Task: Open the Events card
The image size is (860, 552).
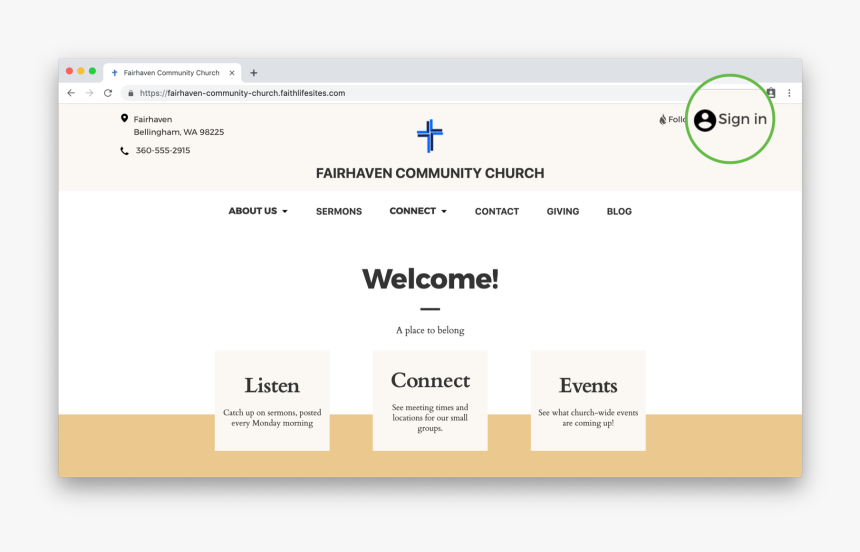Action: pos(588,400)
